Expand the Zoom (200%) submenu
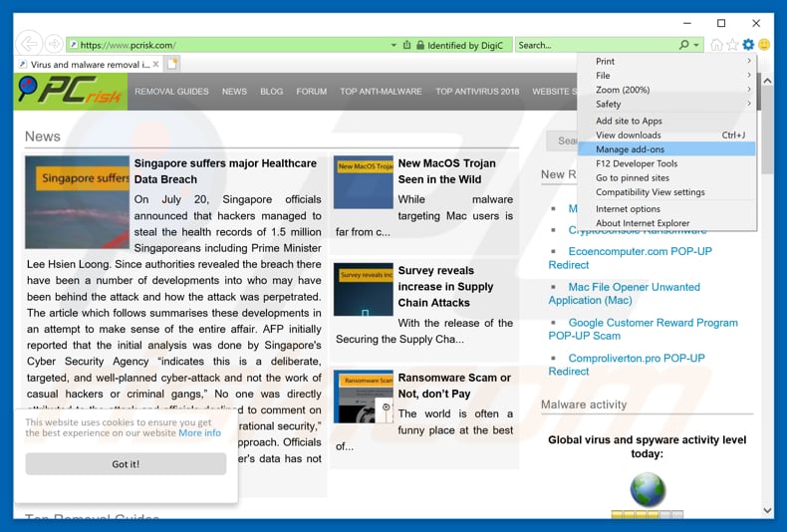 tap(667, 90)
